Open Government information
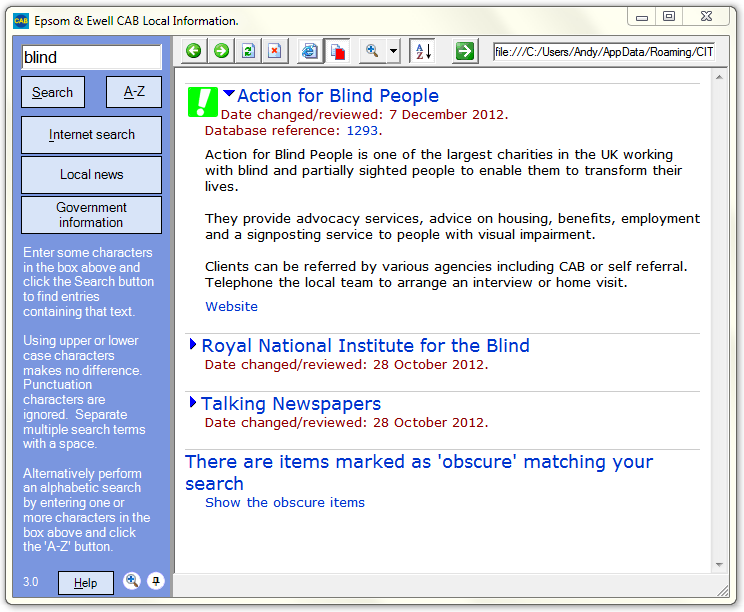Image resolution: width=744 pixels, height=612 pixels. 91,215
